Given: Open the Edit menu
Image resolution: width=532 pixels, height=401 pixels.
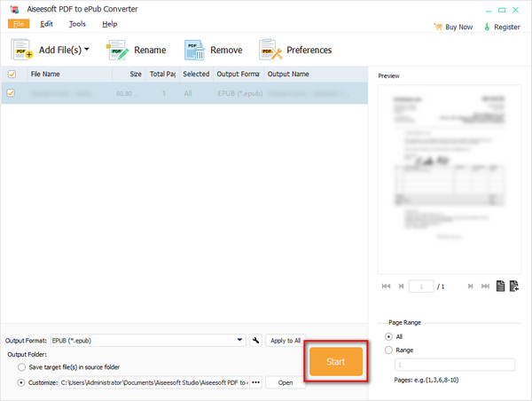Looking at the screenshot, I should click(x=46, y=24).
